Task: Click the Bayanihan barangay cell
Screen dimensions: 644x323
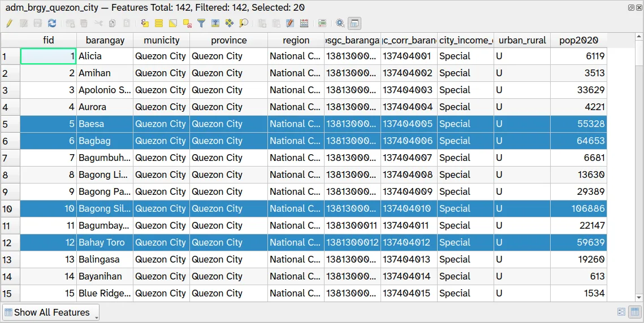Action: click(105, 276)
